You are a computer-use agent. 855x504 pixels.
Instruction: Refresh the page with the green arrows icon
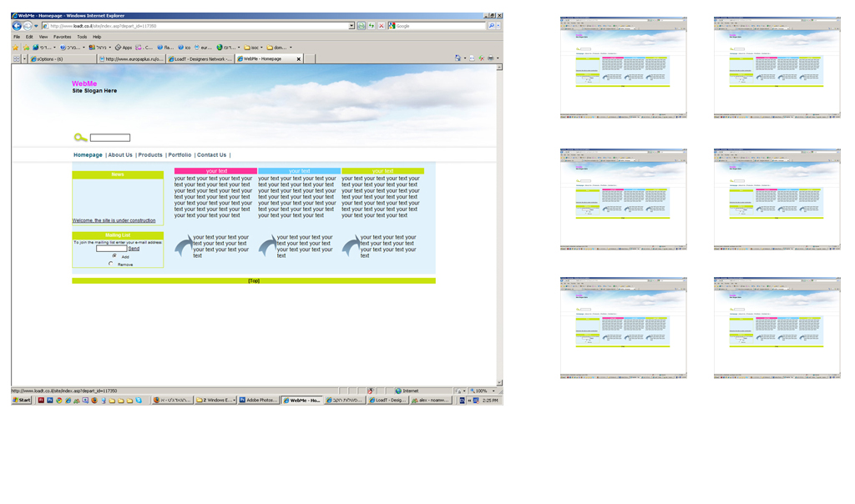tap(372, 26)
